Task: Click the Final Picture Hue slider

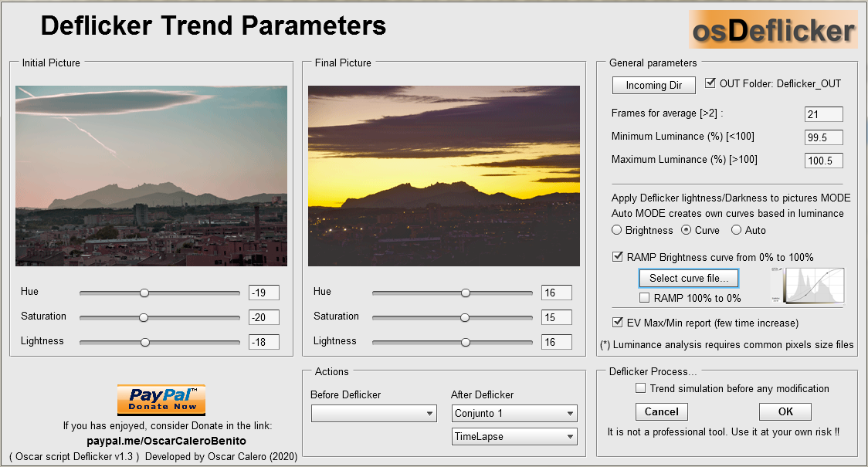Action: (x=453, y=293)
